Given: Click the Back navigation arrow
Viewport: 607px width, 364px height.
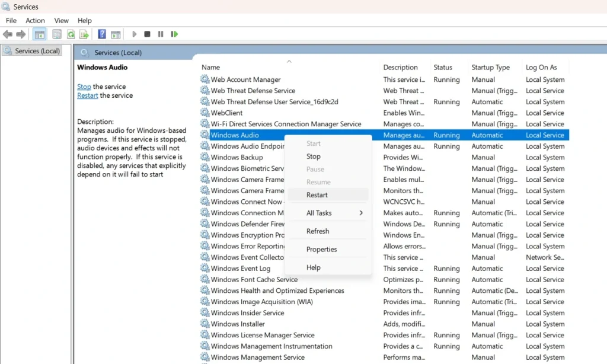Looking at the screenshot, I should [x=8, y=34].
